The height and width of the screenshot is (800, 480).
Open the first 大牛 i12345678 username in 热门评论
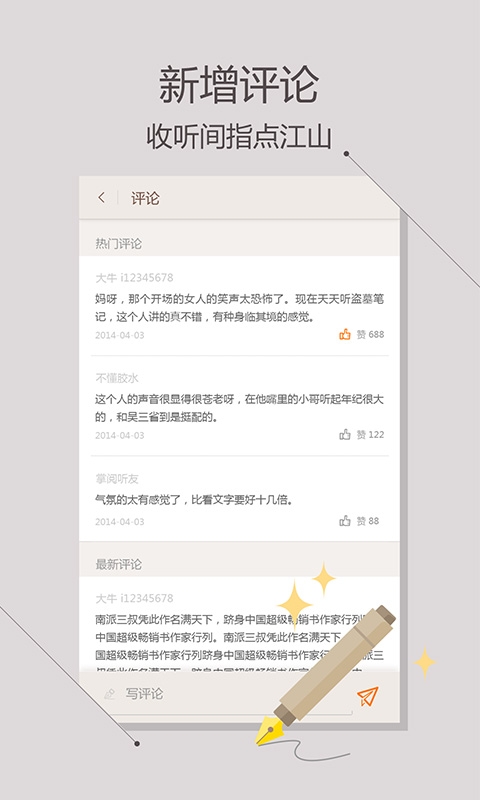tap(134, 278)
